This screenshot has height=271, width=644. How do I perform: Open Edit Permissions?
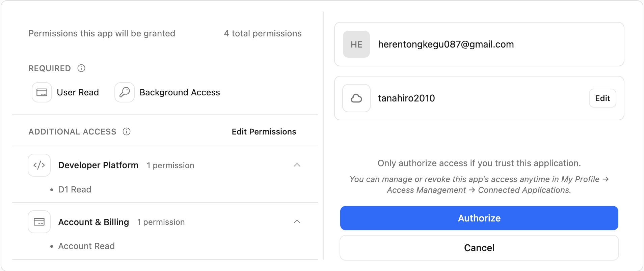(x=264, y=132)
